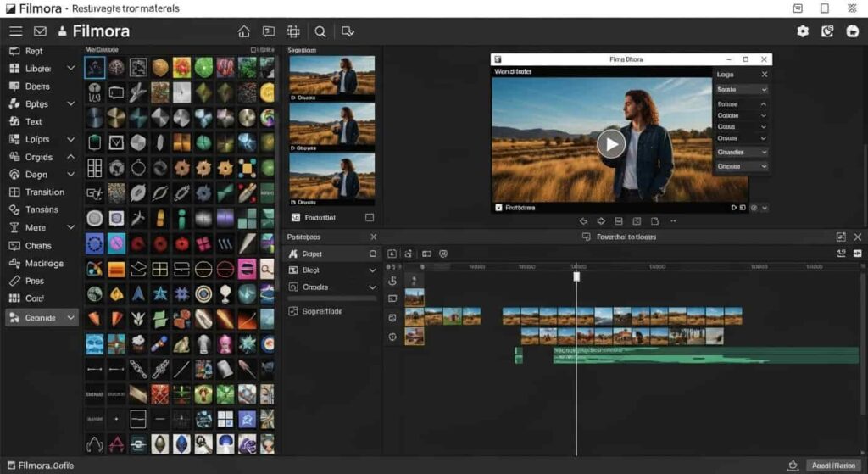Image resolution: width=868 pixels, height=474 pixels.
Task: Click the white playhead handle on the timeline ruler
Action: 576,276
